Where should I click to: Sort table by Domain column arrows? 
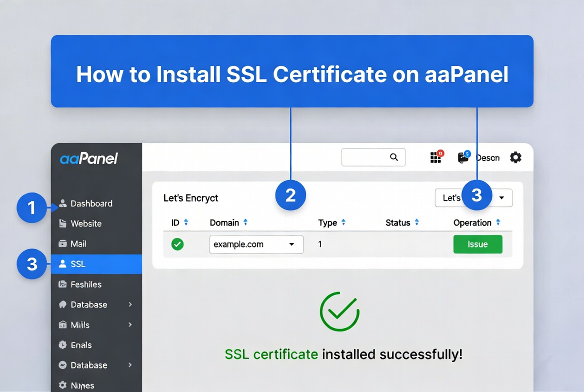point(245,222)
